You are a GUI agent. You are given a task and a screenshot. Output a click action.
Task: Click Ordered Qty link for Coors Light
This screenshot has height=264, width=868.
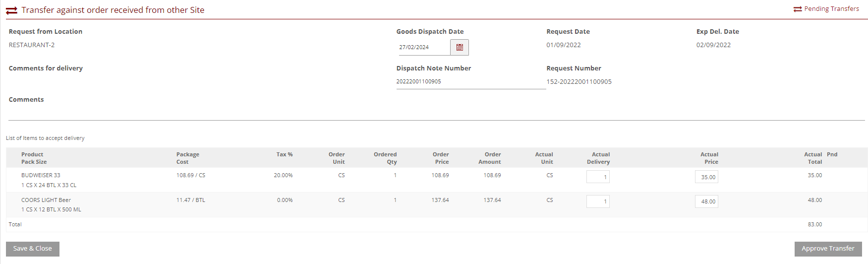(x=395, y=200)
